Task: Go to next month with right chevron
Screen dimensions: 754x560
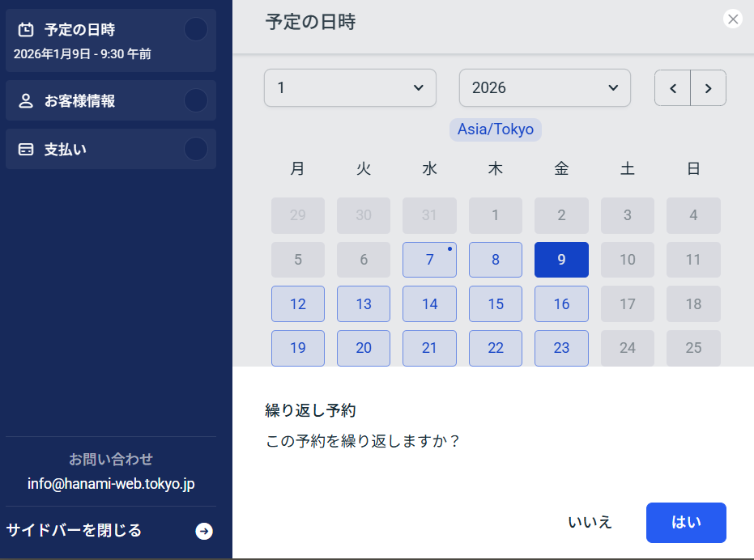Action: 709,88
